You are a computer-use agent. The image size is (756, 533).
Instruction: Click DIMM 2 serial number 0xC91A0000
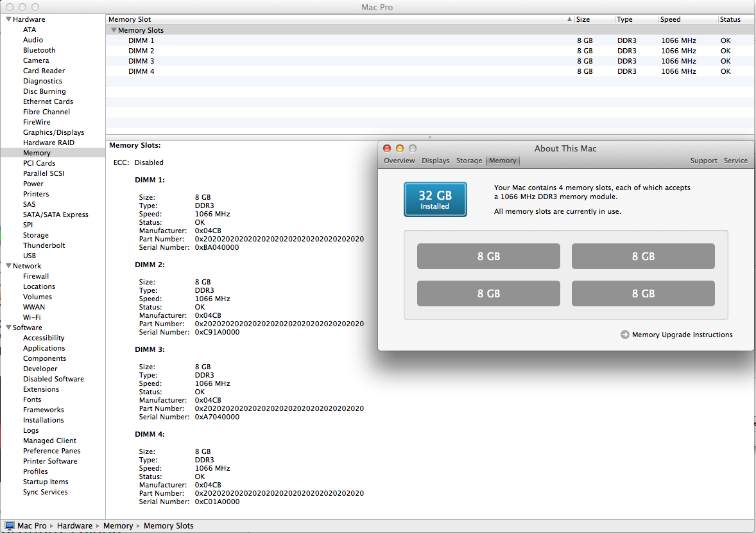point(217,332)
